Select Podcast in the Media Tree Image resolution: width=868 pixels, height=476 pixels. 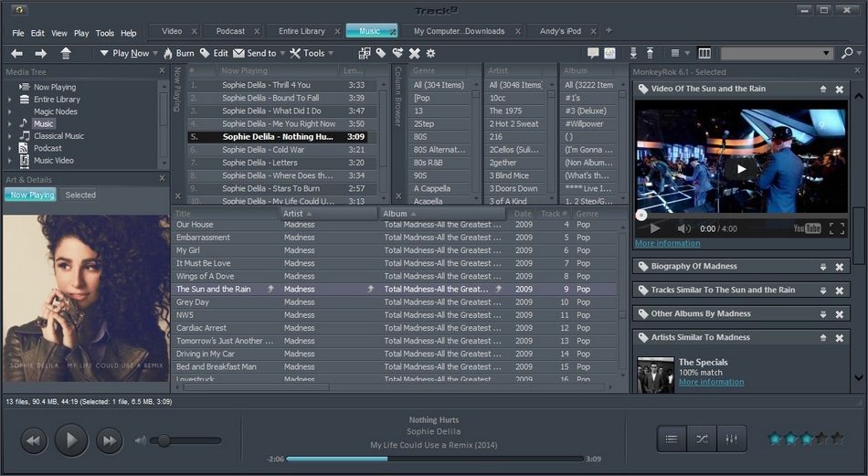tap(48, 148)
